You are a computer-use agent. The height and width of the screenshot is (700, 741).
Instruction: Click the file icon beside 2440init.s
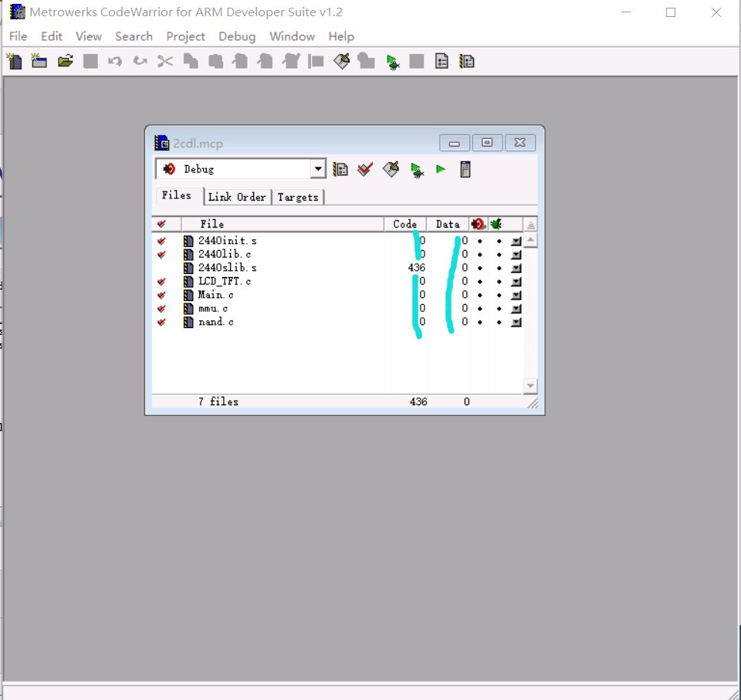(188, 241)
